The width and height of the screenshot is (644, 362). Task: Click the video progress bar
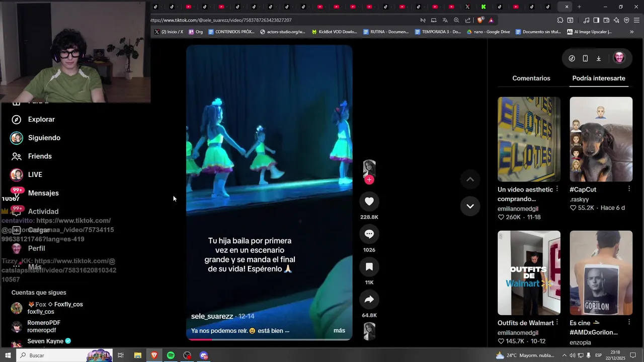tap(269, 339)
